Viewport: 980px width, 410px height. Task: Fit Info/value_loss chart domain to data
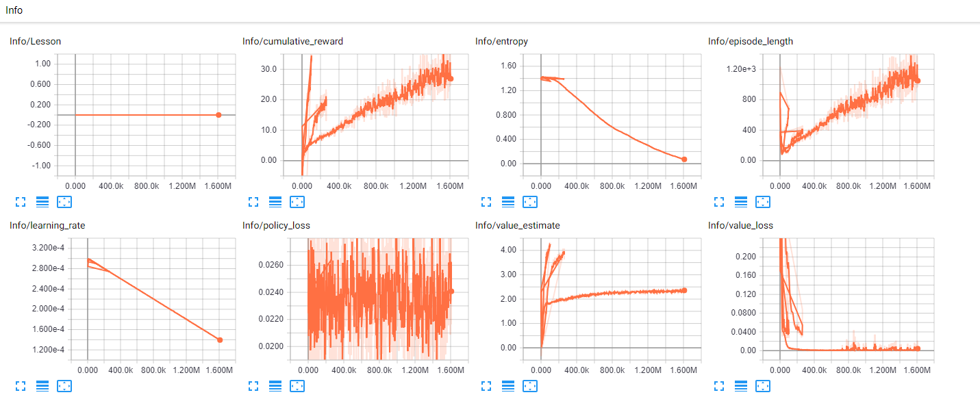click(x=763, y=385)
